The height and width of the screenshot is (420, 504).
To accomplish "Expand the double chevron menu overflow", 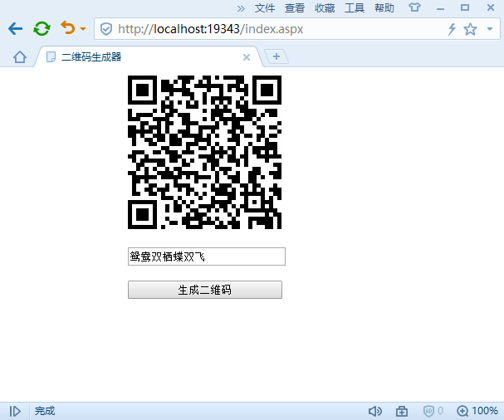I will pos(241,8).
